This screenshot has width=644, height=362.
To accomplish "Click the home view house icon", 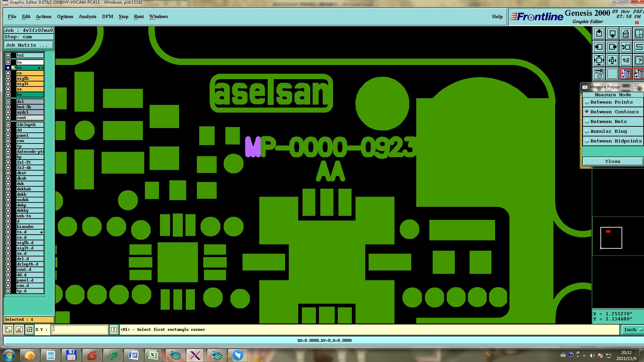I will (626, 34).
